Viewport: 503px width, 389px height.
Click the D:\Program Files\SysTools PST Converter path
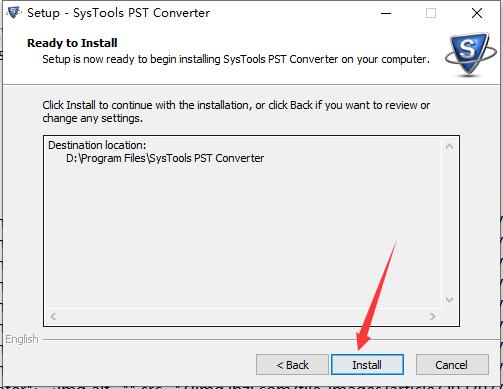pyautogui.click(x=165, y=158)
